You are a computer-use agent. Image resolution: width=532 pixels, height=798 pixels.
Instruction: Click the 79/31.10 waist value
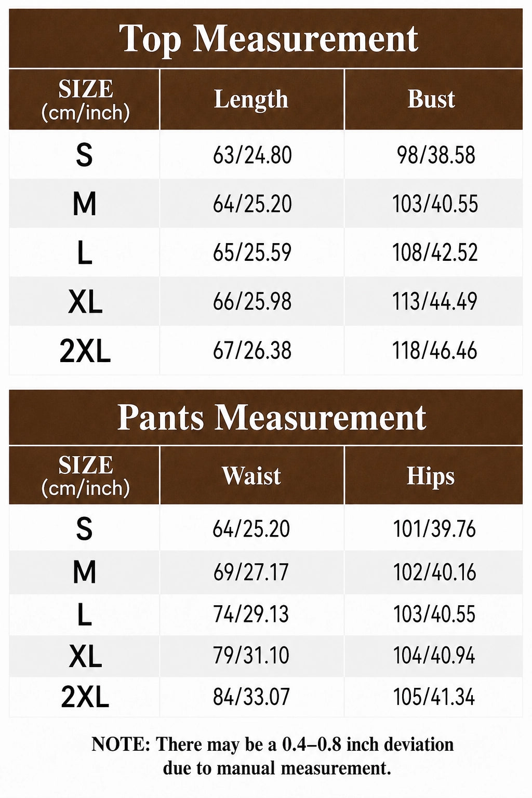tap(251, 655)
